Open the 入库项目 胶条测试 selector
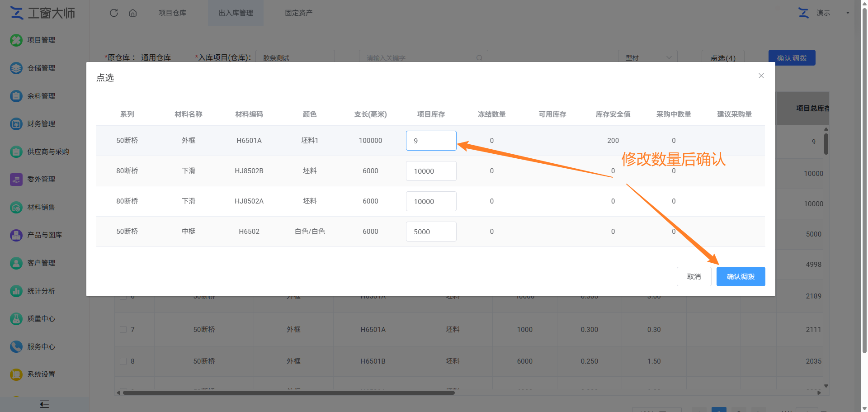 pyautogui.click(x=295, y=57)
